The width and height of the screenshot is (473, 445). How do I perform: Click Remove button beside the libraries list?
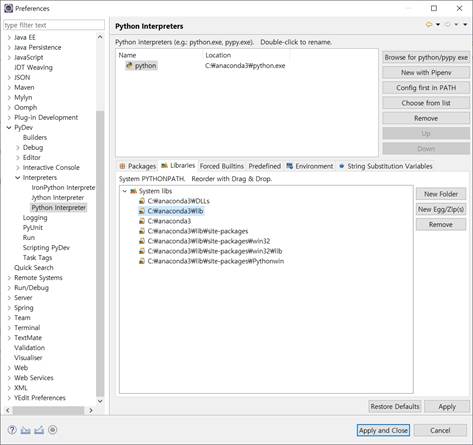pyautogui.click(x=441, y=225)
